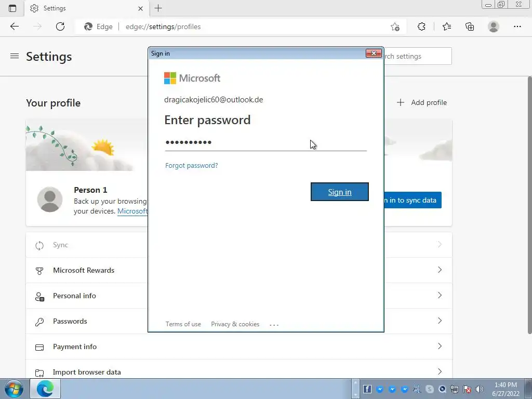Screen dimensions: 532x399
Task: Expand the Microsoft Rewards chevron
Action: click(x=440, y=270)
